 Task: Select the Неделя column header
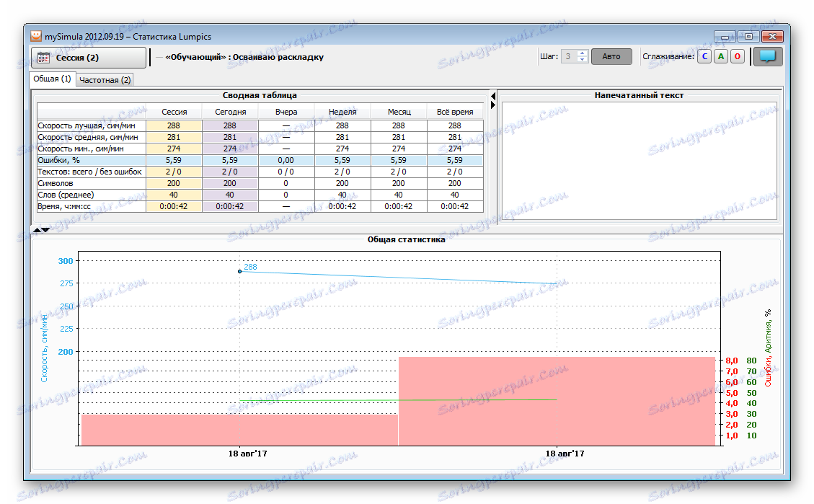point(342,112)
